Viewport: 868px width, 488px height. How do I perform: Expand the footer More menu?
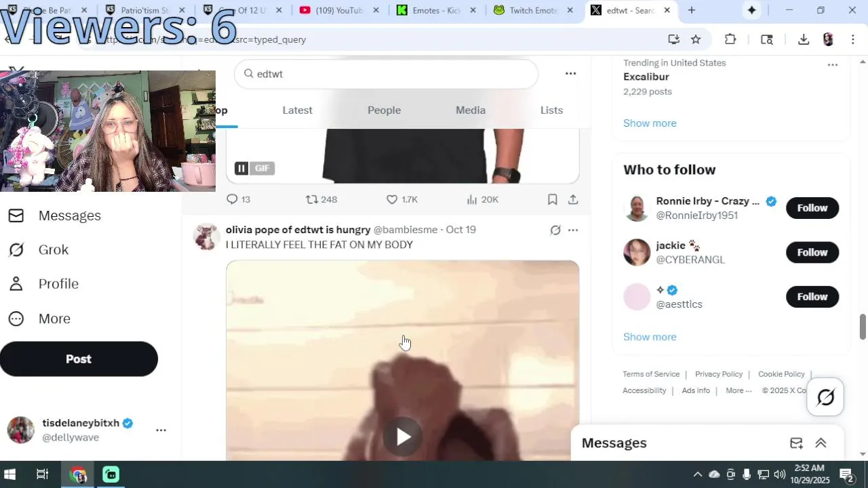pos(738,390)
